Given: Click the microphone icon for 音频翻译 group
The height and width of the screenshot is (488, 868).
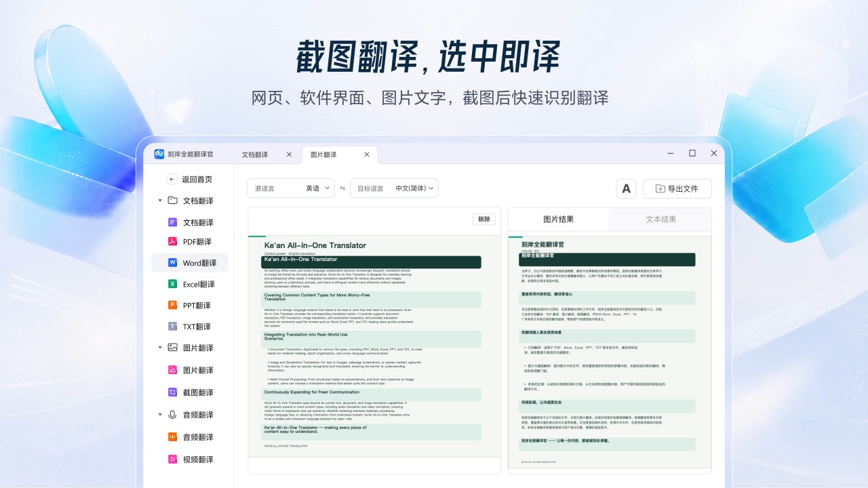Looking at the screenshot, I should 172,415.
